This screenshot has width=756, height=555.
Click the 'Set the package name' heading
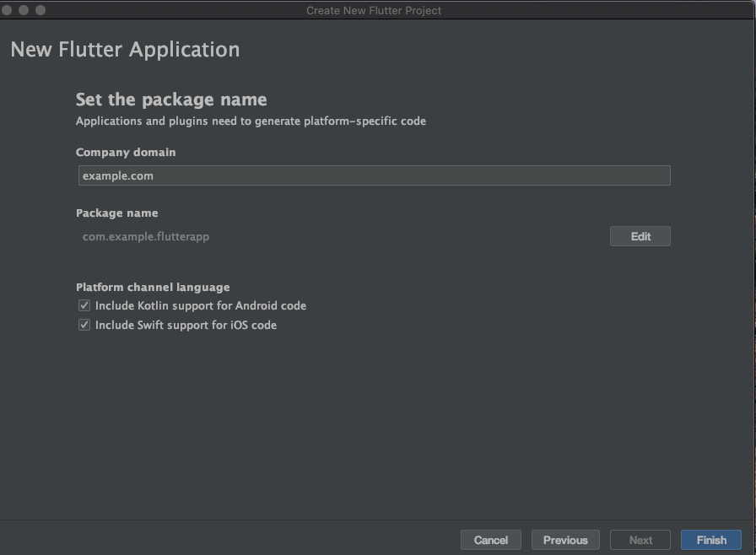(x=171, y=100)
